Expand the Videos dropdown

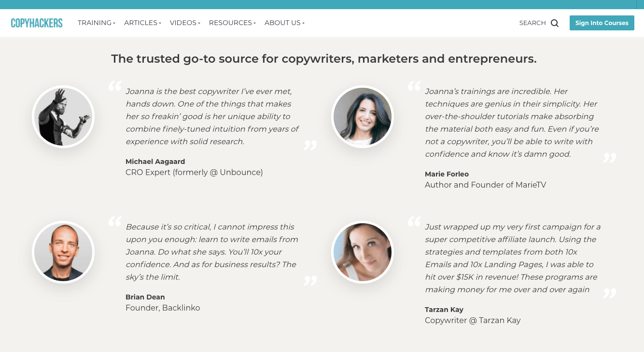pyautogui.click(x=184, y=23)
